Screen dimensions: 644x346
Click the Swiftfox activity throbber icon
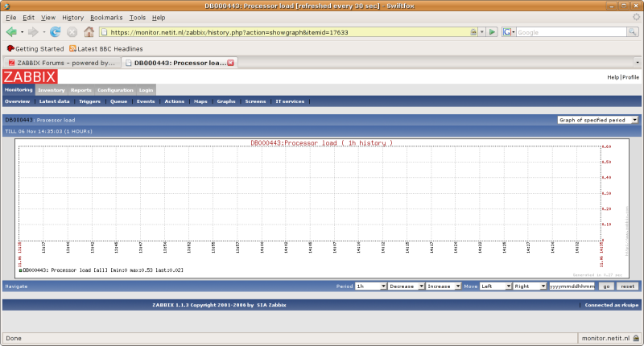click(x=636, y=17)
